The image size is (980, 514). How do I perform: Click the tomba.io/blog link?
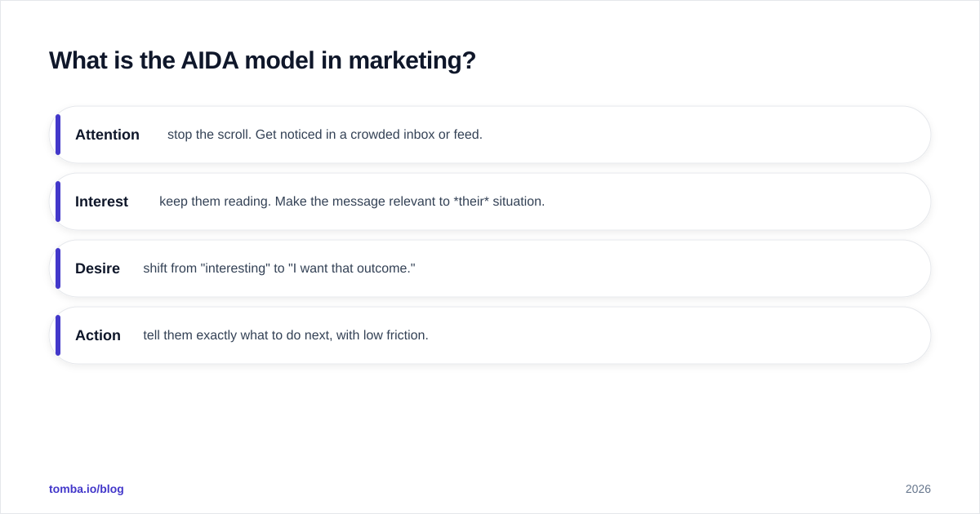pos(87,489)
